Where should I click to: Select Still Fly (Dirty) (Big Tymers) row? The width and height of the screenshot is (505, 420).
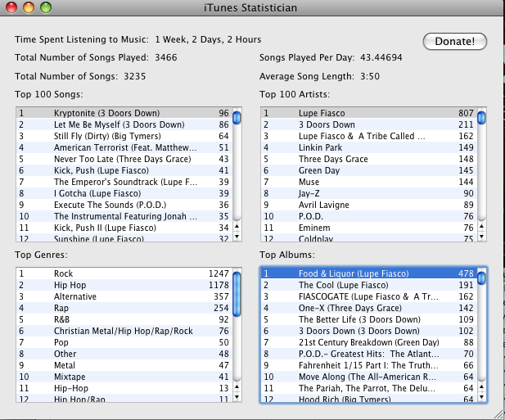pos(124,136)
